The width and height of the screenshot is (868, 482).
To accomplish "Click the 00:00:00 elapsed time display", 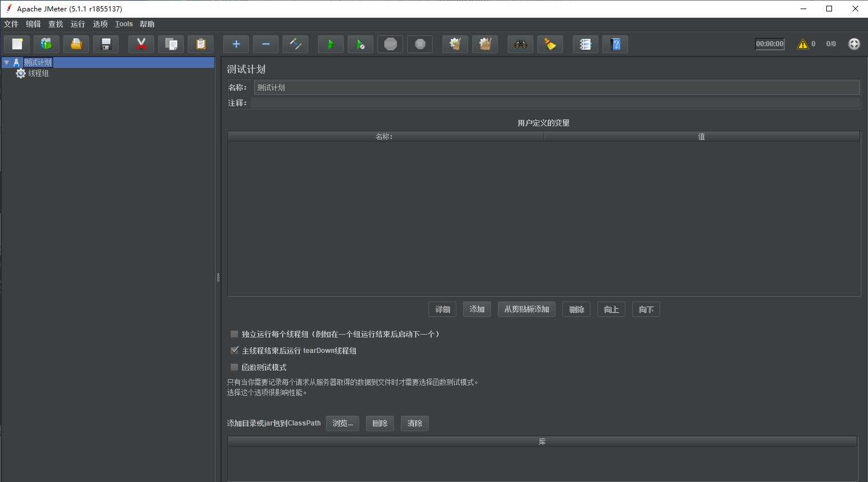I will click(x=770, y=44).
